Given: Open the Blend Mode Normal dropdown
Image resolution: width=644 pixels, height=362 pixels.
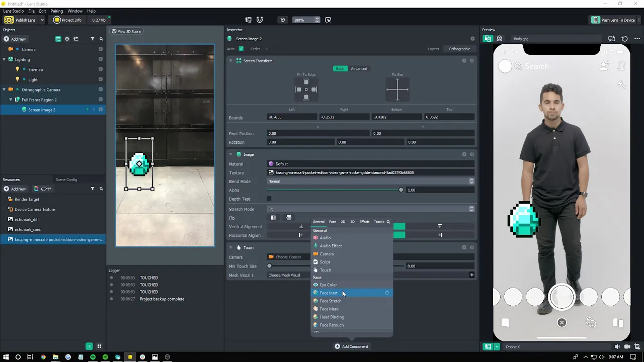Looking at the screenshot, I should [x=370, y=182].
